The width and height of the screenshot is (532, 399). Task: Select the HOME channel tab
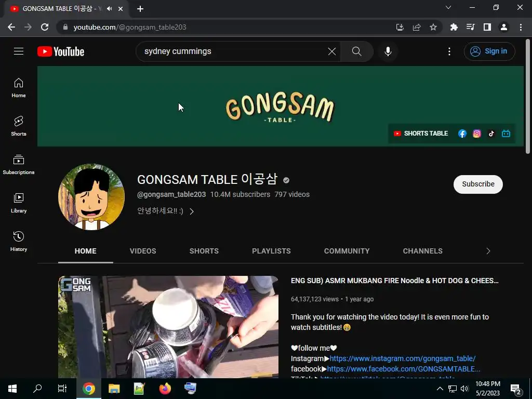click(86, 251)
